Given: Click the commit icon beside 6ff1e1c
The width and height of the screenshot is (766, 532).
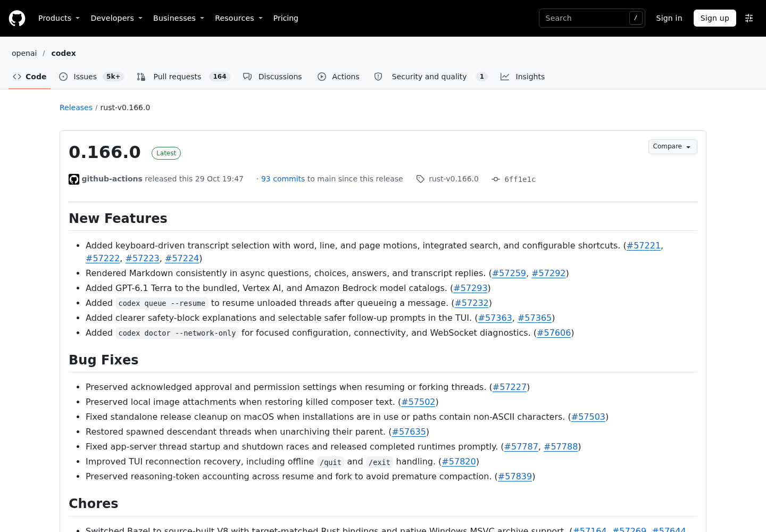Looking at the screenshot, I should 496,179.
